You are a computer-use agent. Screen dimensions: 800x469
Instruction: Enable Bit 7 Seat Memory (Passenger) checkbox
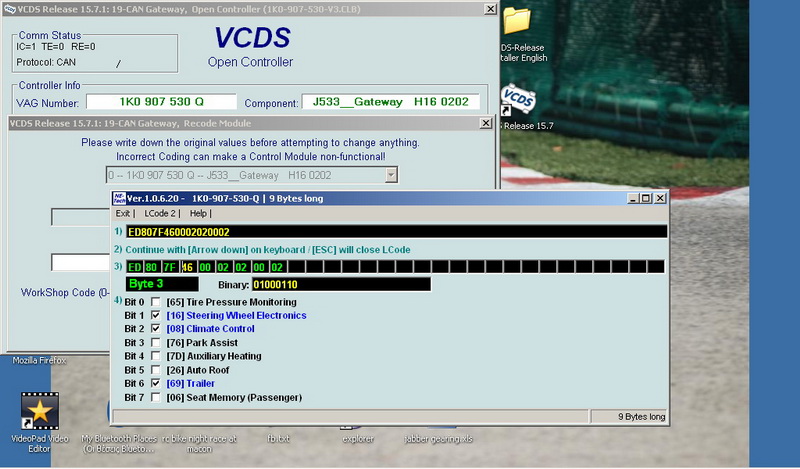[156, 397]
